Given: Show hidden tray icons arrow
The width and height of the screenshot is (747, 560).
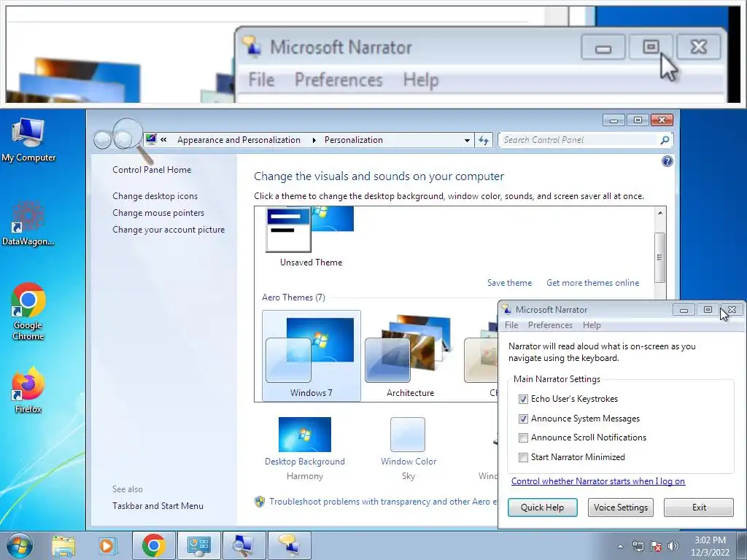Looking at the screenshot, I should [620, 546].
